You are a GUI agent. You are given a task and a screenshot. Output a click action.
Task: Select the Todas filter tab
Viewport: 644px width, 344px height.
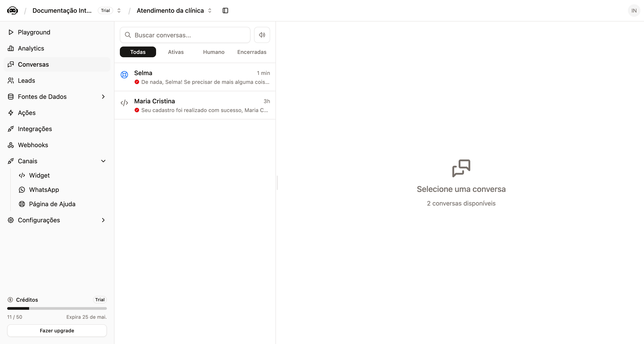tap(138, 52)
